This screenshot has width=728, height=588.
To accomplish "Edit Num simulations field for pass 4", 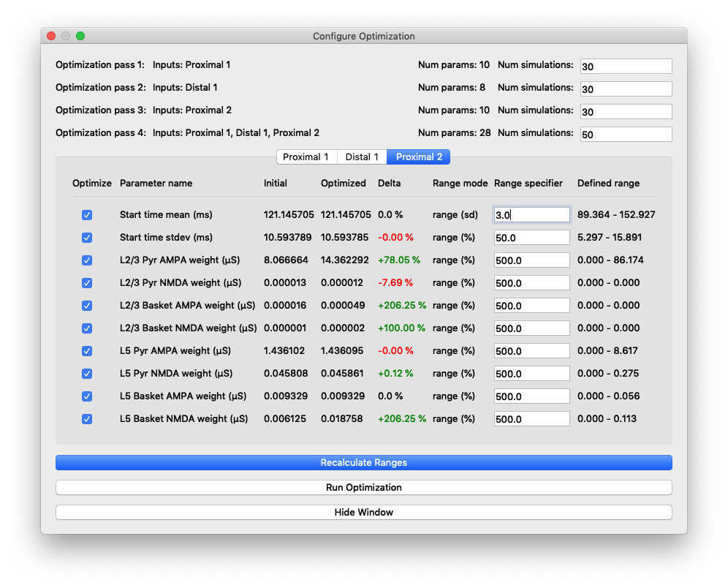I will [626, 135].
